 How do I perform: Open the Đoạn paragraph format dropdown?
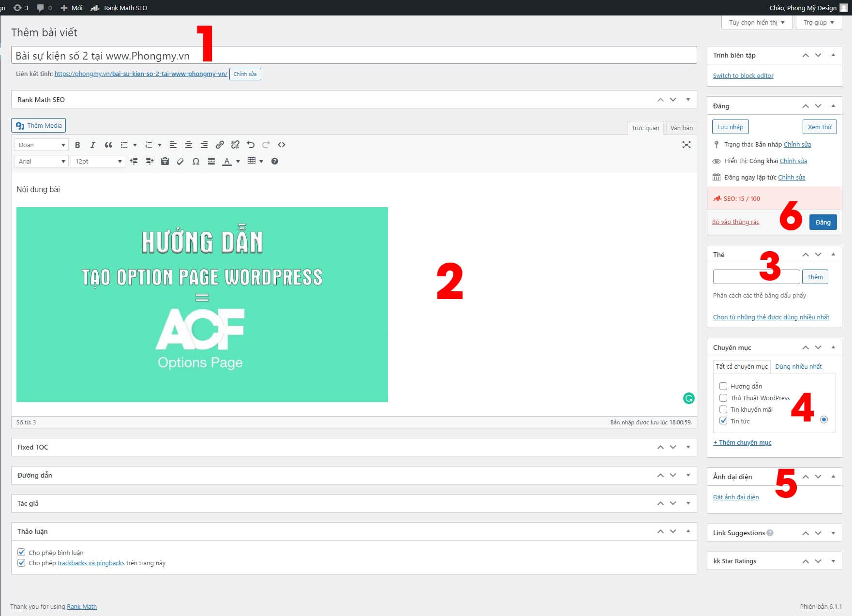point(42,145)
